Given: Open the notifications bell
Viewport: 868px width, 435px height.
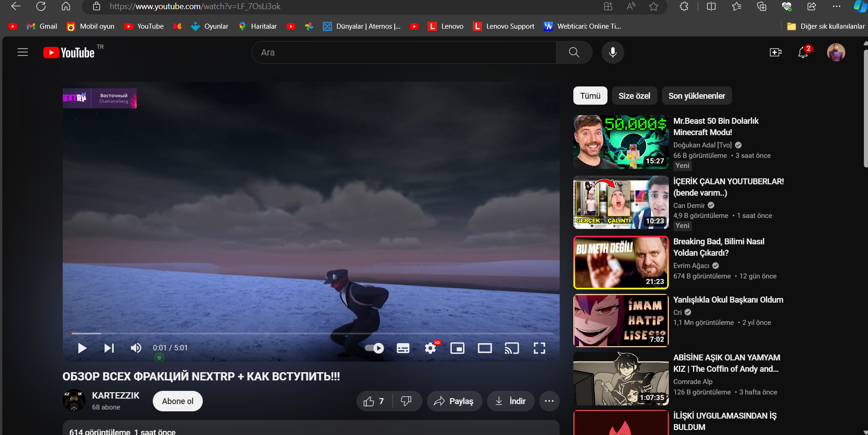Looking at the screenshot, I should tap(803, 52).
